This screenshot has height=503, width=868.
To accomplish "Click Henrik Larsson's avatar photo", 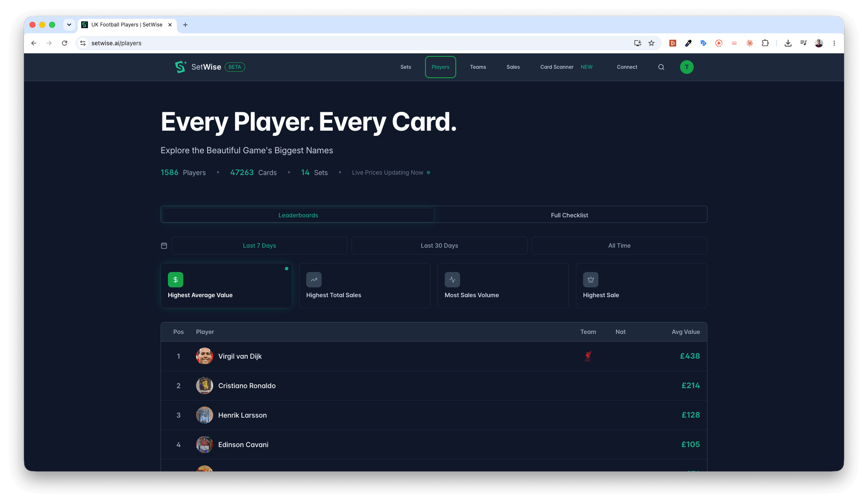I will [205, 415].
